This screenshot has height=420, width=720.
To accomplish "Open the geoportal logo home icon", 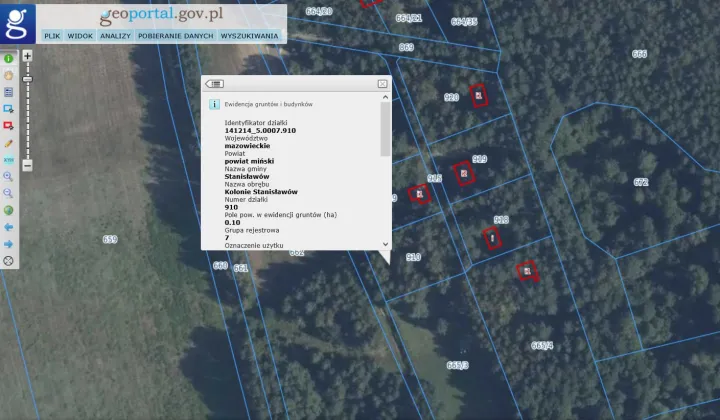I will point(17,23).
